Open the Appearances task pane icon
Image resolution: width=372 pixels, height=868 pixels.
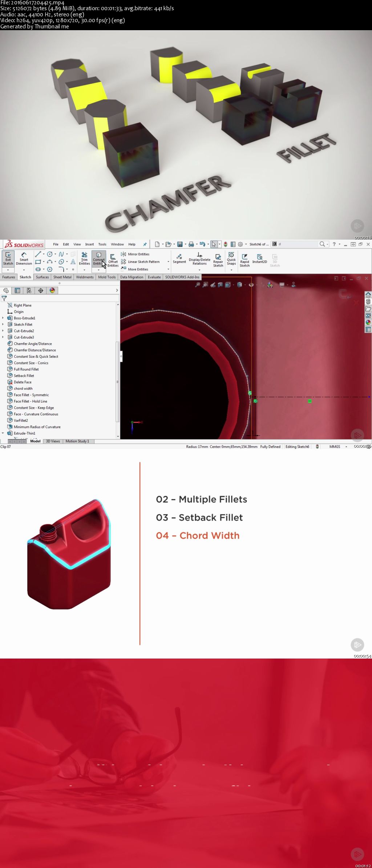pos(368,323)
